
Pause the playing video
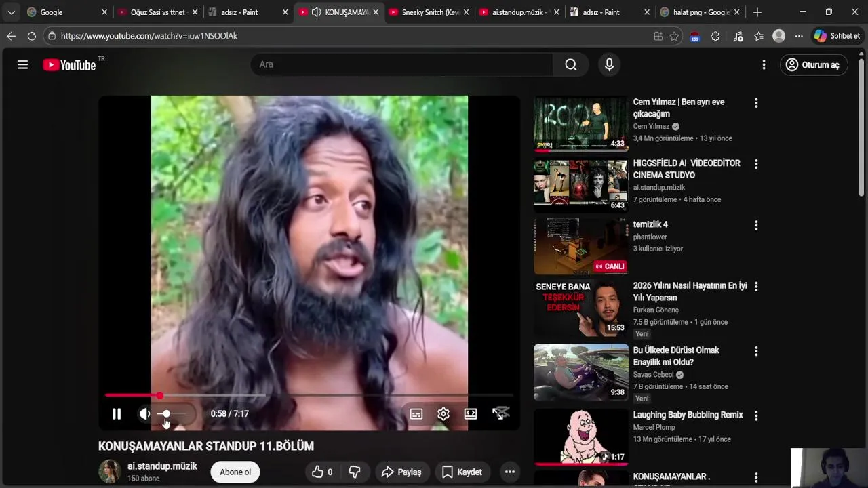117,414
